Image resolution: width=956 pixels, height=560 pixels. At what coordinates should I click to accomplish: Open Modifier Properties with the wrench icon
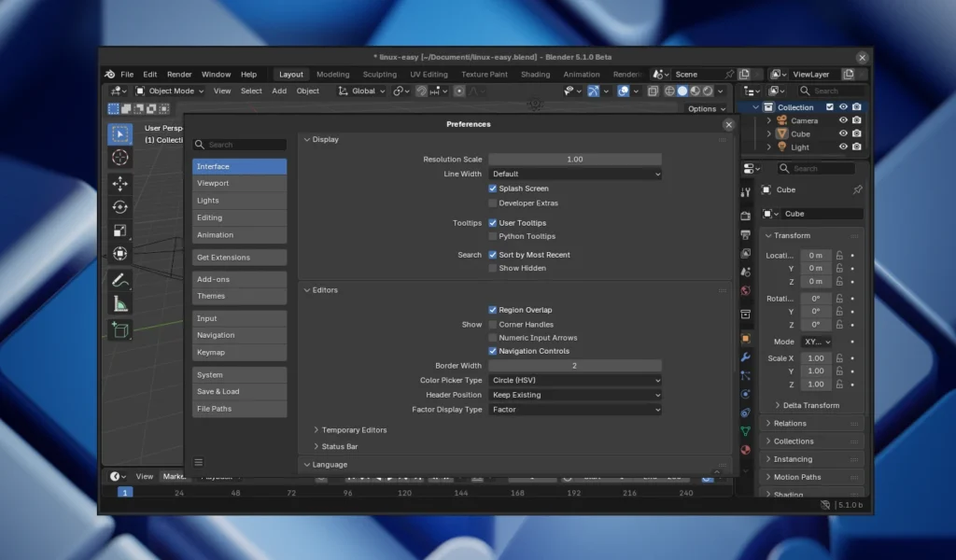[744, 357]
